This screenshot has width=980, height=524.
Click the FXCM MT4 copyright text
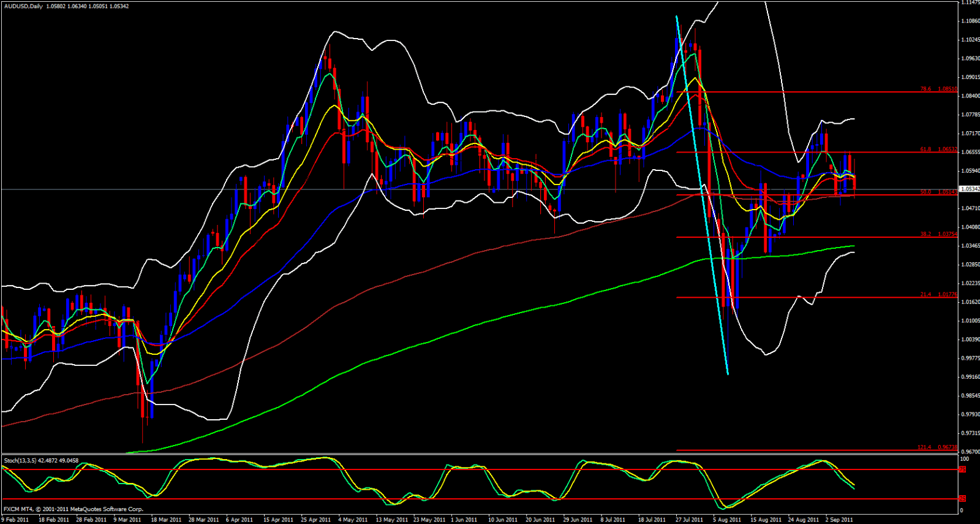(73, 509)
